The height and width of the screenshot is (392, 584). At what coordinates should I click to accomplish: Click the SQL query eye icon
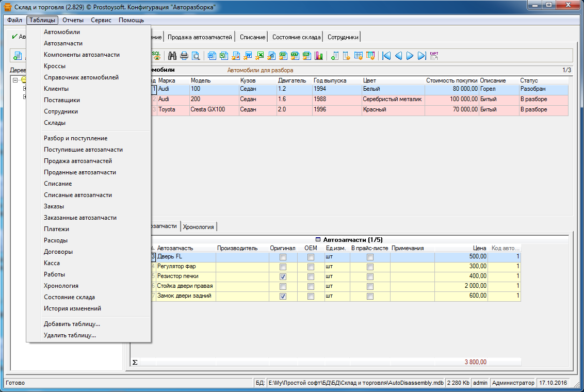[x=155, y=56]
